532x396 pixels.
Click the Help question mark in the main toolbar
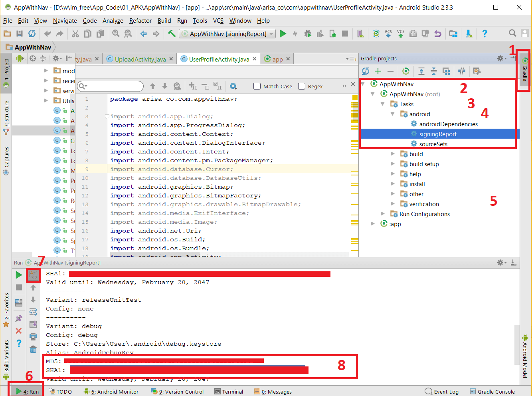click(x=485, y=34)
